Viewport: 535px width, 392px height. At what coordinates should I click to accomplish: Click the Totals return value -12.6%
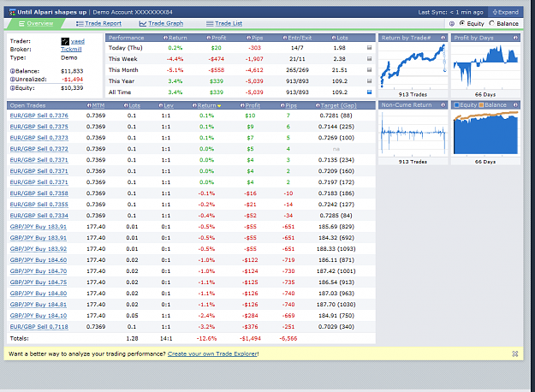(x=206, y=339)
